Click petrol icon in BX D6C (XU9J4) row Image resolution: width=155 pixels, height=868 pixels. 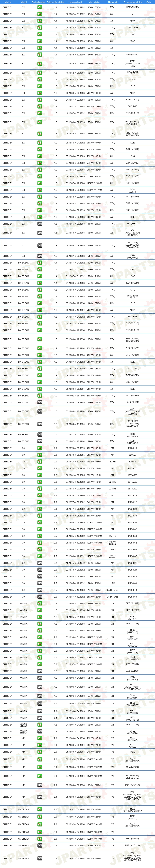tap(40, 183)
